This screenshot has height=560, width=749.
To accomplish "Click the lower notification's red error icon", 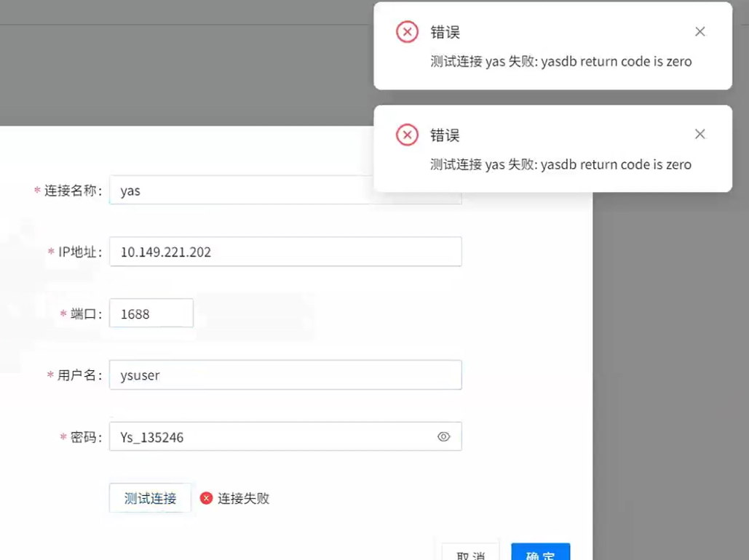I will point(407,135).
